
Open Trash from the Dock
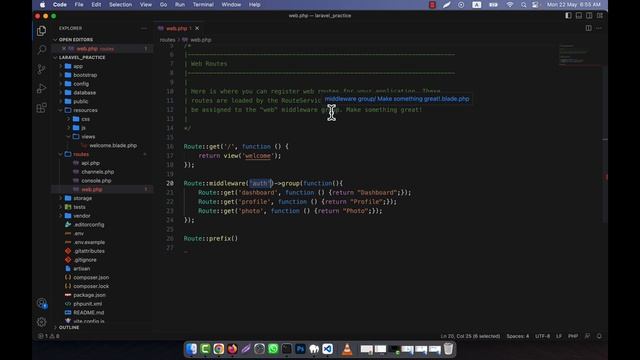click(448, 349)
